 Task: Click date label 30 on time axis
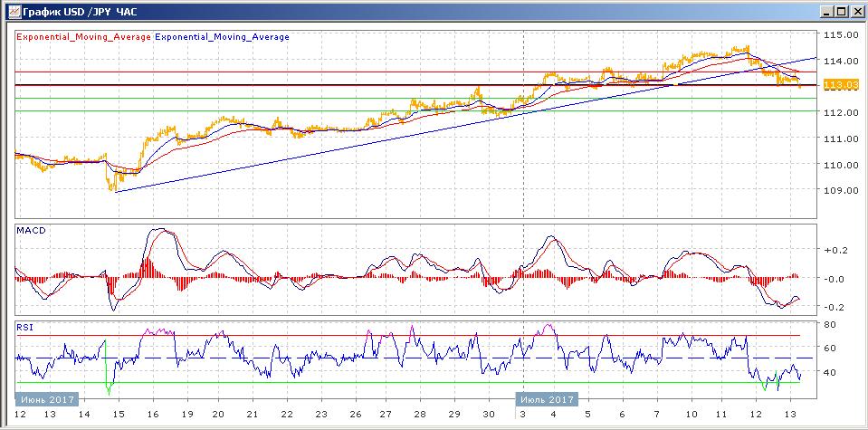(x=490, y=415)
